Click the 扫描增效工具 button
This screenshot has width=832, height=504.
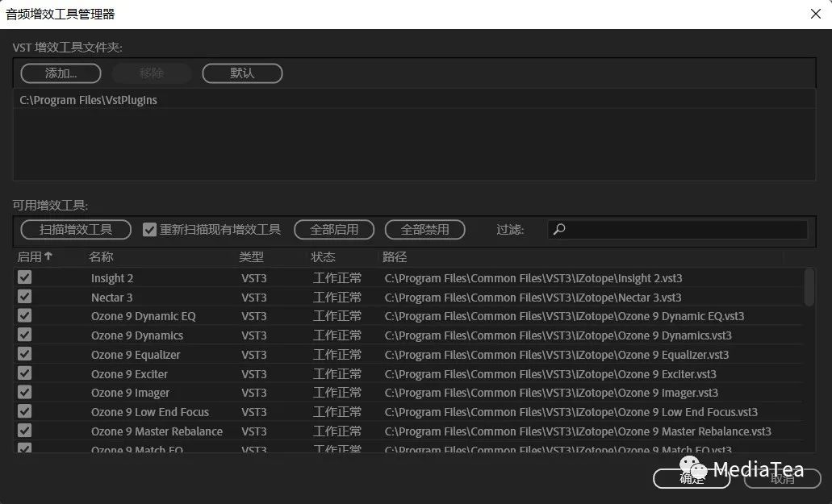point(76,230)
